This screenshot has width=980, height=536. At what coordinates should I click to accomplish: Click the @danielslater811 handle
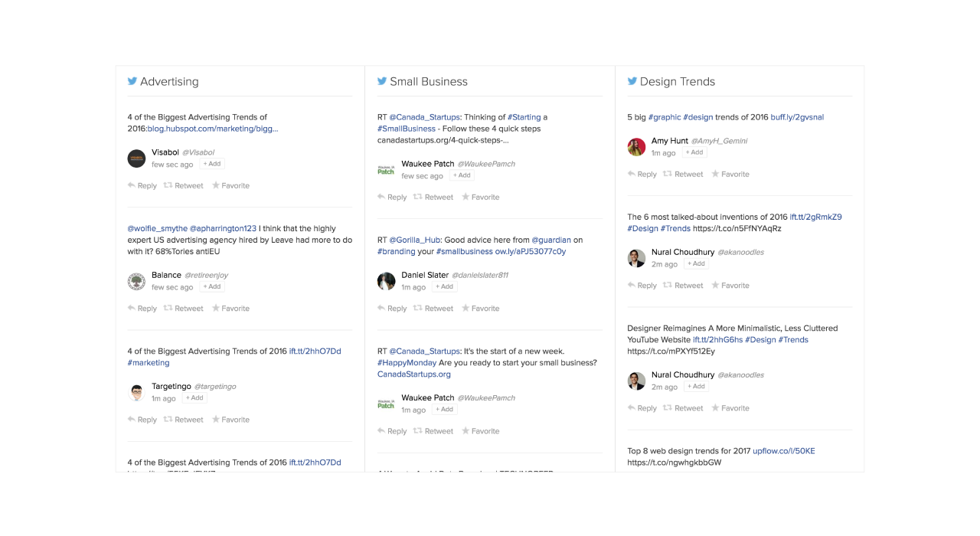[x=480, y=275]
